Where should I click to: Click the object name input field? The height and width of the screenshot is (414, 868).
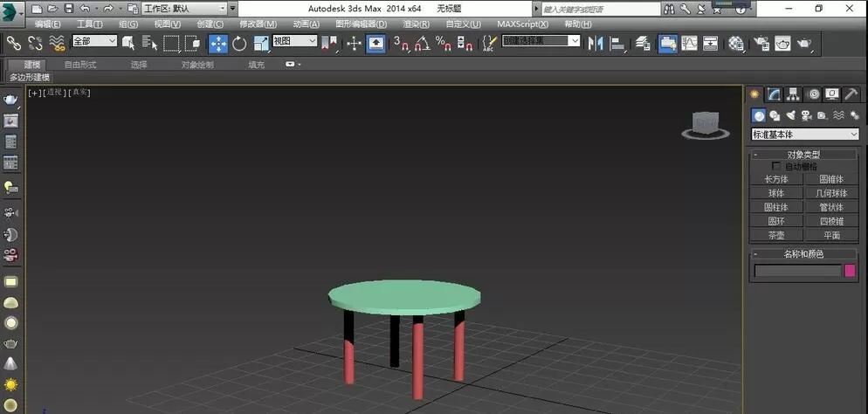(797, 271)
